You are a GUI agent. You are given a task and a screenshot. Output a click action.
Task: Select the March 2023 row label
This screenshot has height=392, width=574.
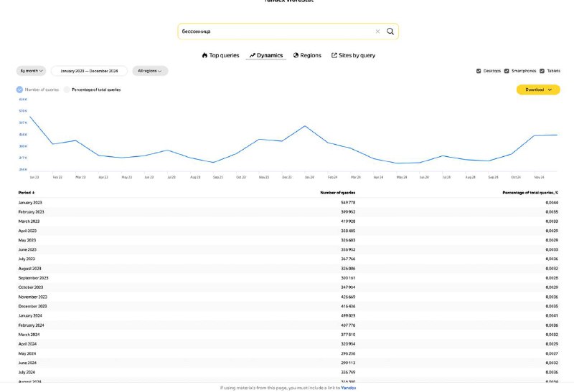pos(29,221)
